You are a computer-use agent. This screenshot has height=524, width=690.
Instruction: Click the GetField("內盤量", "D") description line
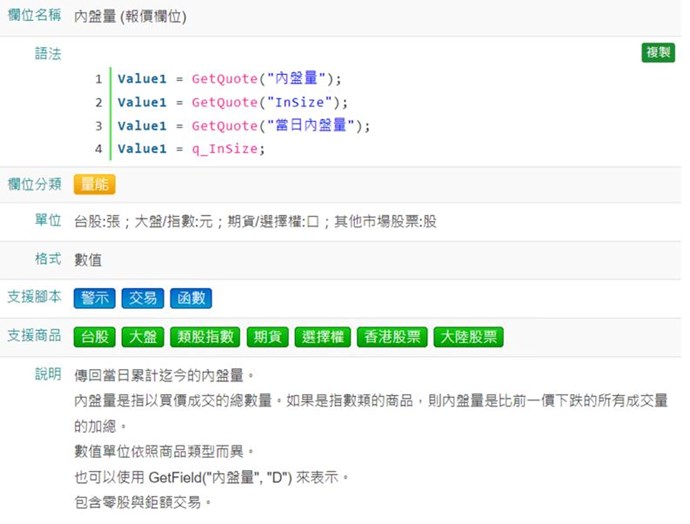[212, 477]
